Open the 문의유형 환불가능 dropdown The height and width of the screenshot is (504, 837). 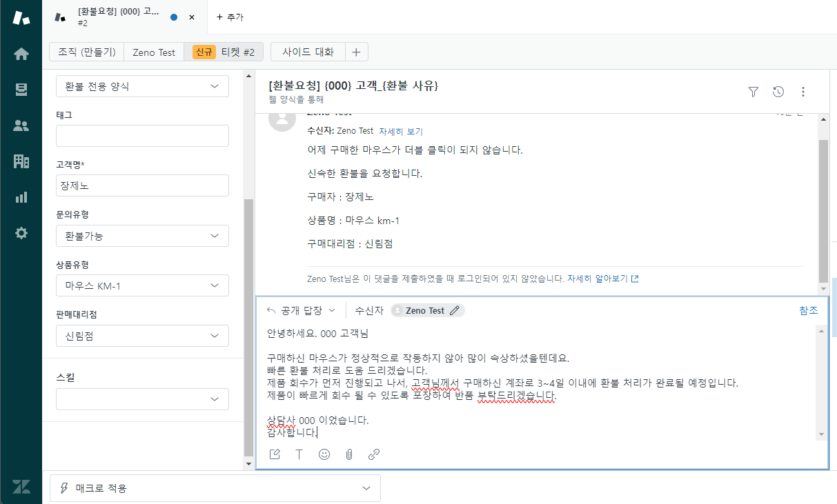[x=142, y=235]
